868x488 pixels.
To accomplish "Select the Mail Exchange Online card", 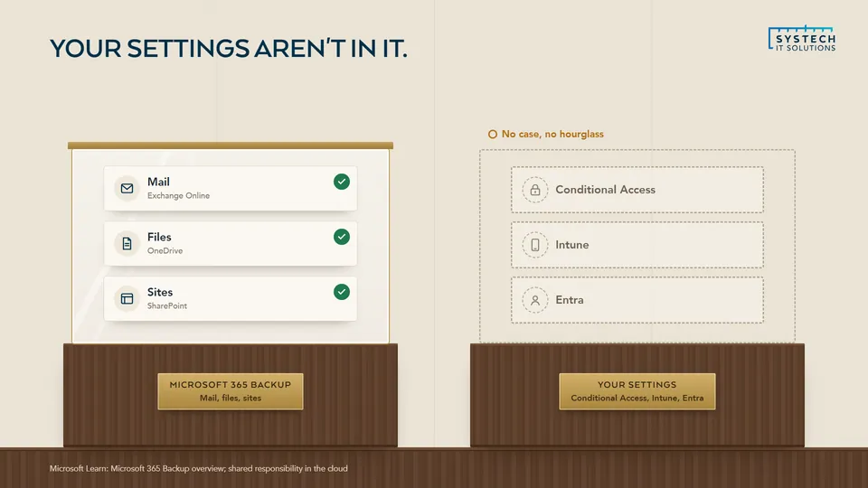I will (231, 188).
